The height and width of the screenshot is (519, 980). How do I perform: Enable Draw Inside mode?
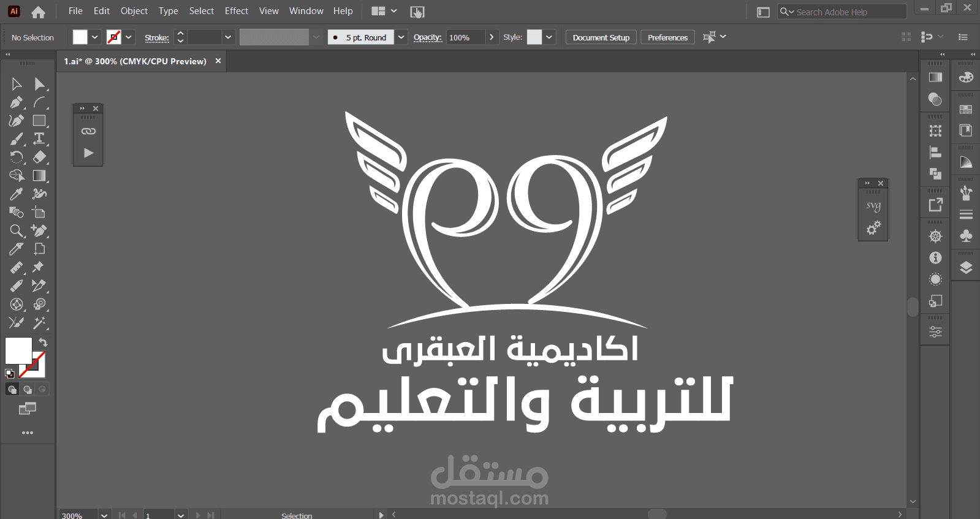click(x=42, y=389)
